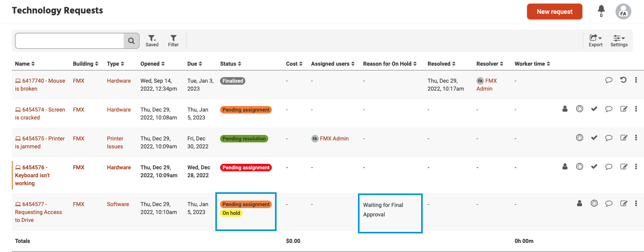Screen dimensions: 644x252
Task: Click the circular respond icon on Requesting Access row
Action: point(594,203)
